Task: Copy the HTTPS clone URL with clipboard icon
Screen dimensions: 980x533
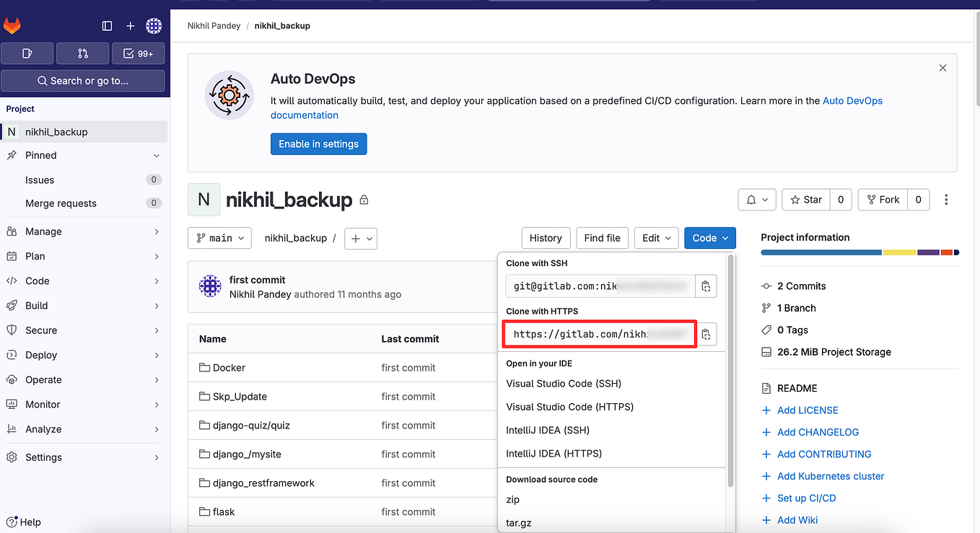Action: (706, 334)
